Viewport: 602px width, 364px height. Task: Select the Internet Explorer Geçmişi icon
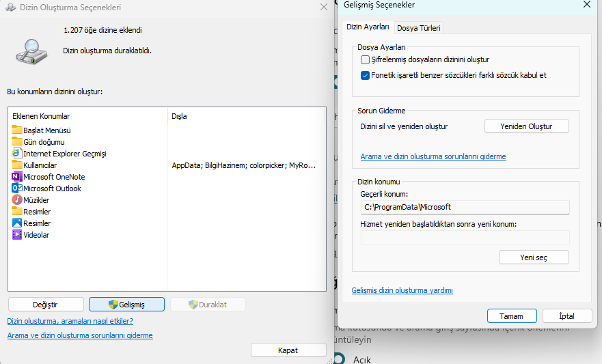tap(17, 154)
